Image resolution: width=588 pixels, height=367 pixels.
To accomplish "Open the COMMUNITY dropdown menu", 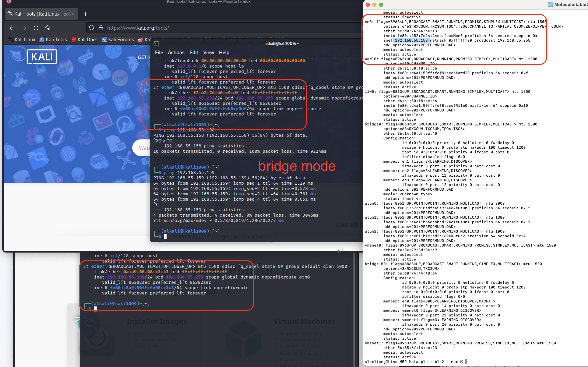I will [x=265, y=57].
